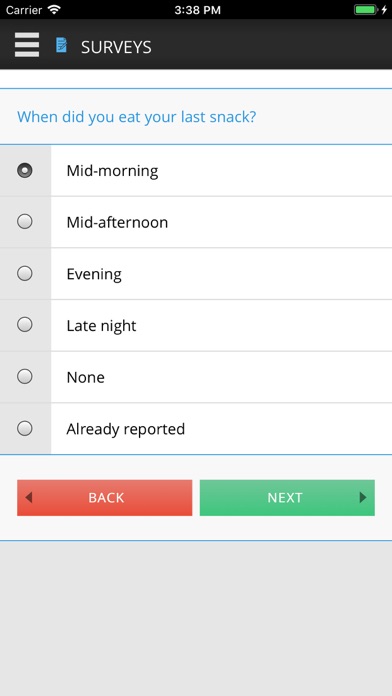Pick the Late night radio option

coord(25,325)
